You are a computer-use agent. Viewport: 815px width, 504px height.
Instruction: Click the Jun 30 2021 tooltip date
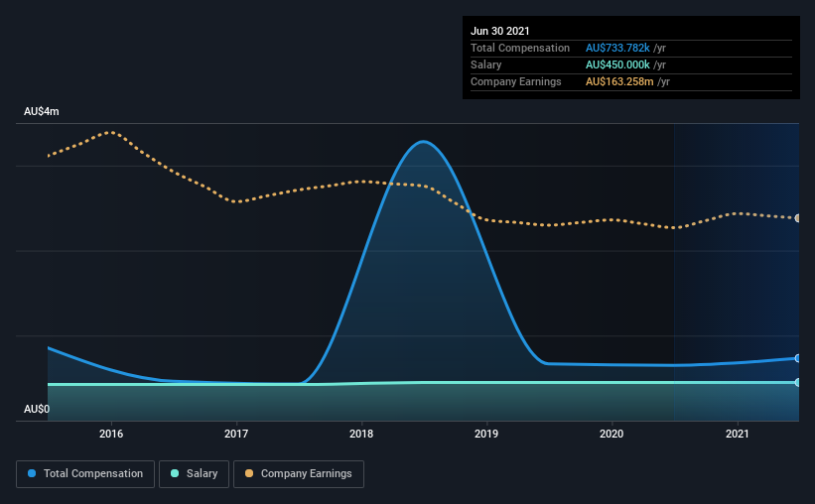500,31
